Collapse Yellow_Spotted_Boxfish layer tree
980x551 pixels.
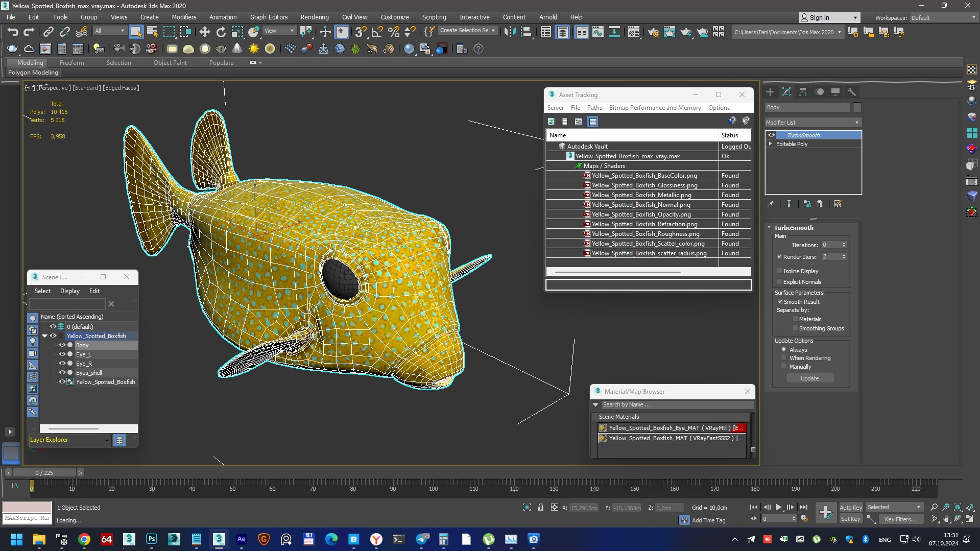click(44, 336)
